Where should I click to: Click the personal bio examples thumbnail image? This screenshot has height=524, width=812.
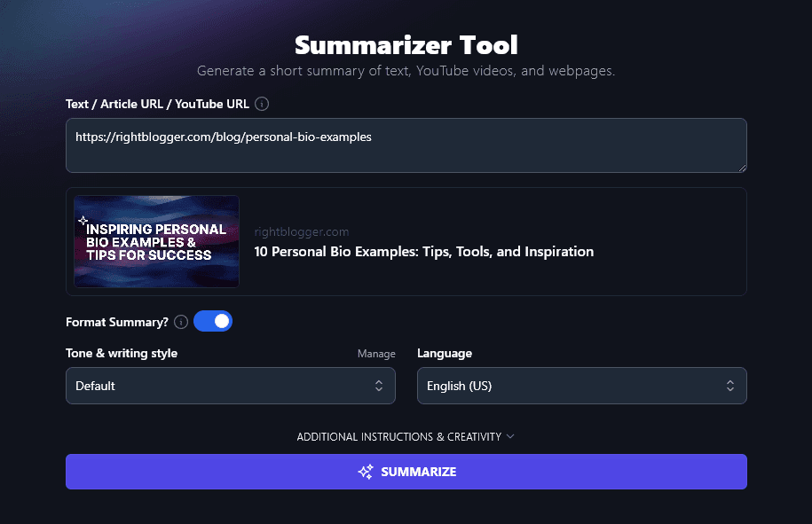click(x=156, y=241)
